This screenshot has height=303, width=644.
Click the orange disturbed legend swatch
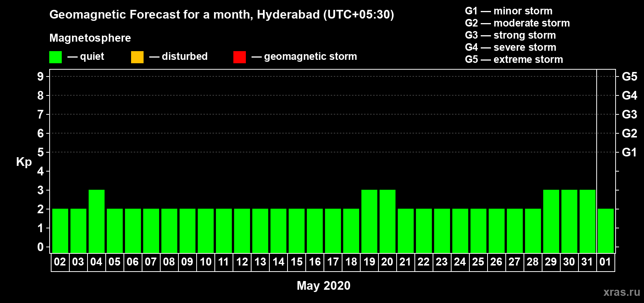coord(137,57)
